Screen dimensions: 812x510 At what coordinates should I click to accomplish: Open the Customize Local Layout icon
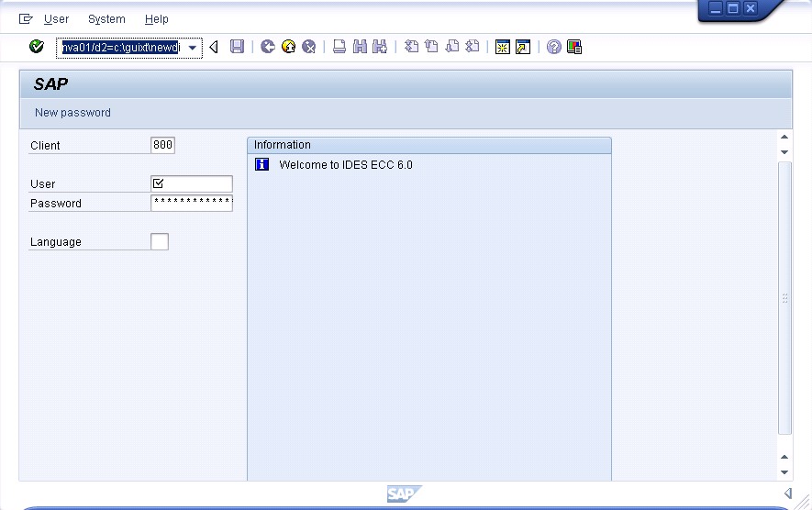pos(574,47)
